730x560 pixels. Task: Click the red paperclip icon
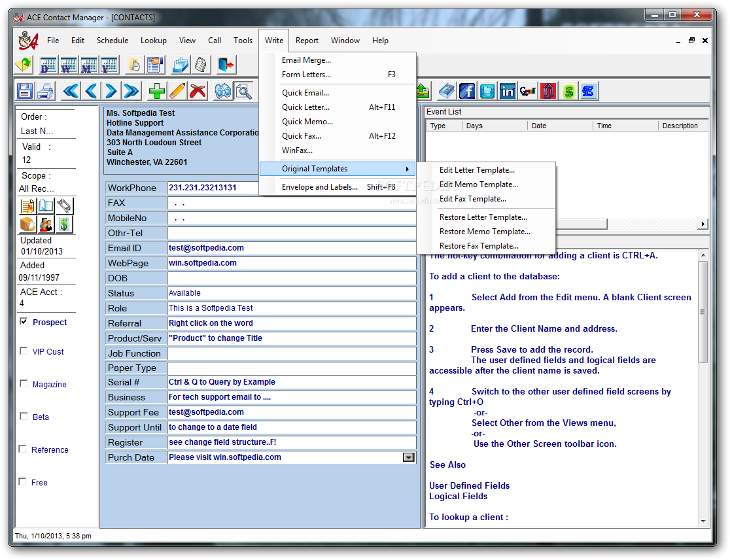coord(548,91)
